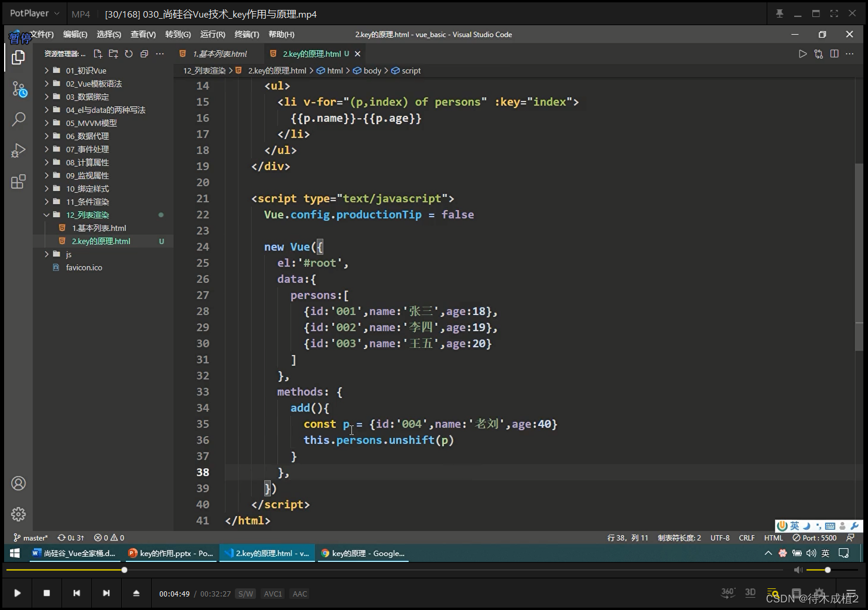Open the Extensions view
The image size is (868, 610).
pos(18,181)
